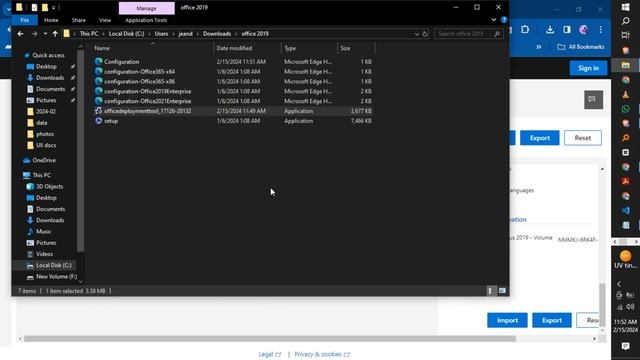Click Reset button in browser page

(x=583, y=138)
